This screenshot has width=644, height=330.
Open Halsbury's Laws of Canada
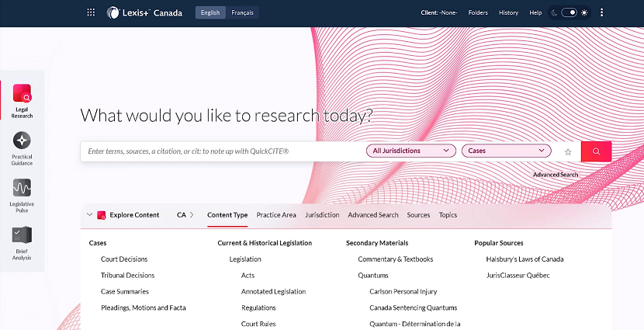pos(525,259)
